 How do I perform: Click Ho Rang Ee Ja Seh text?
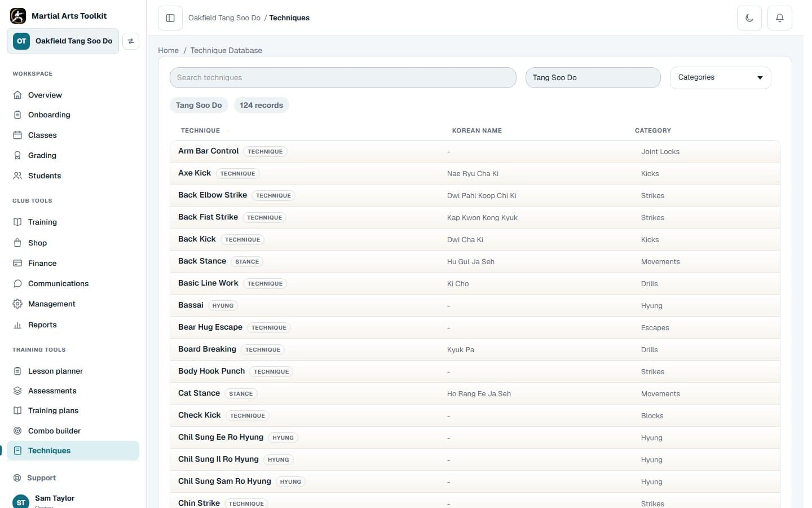coord(479,393)
